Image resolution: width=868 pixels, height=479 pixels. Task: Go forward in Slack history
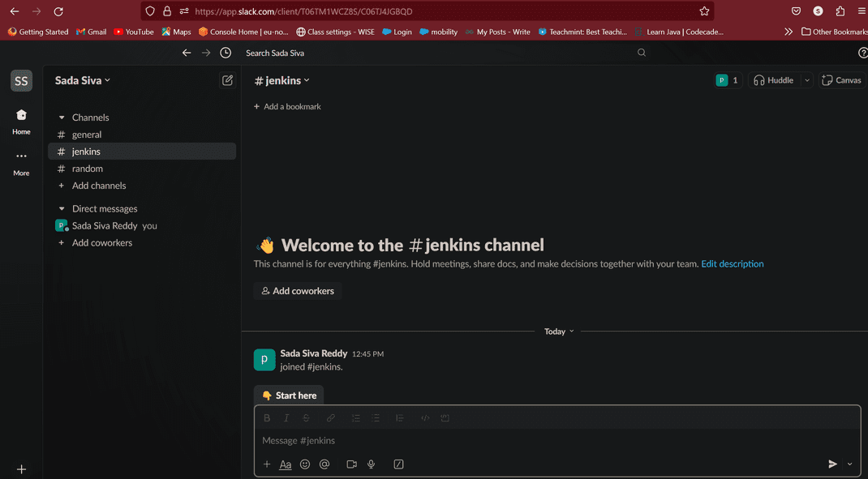pos(206,53)
